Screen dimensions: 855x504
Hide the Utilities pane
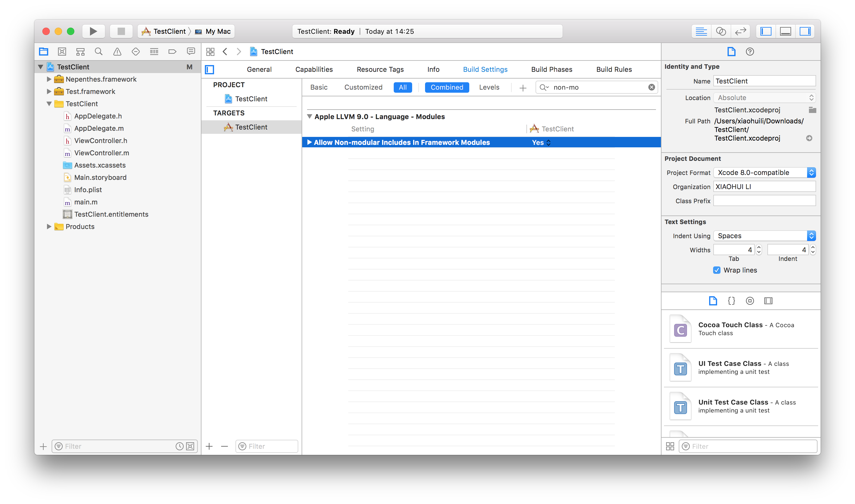click(805, 31)
